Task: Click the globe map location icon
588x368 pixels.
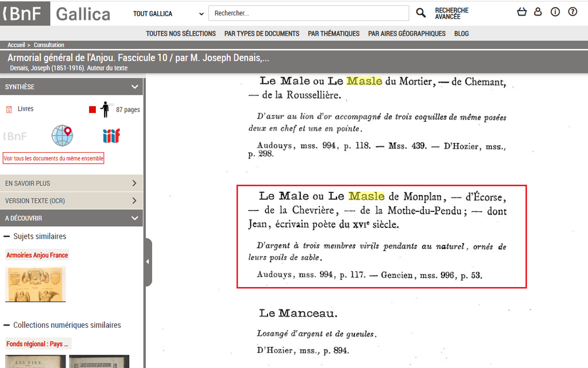Action: click(x=62, y=135)
